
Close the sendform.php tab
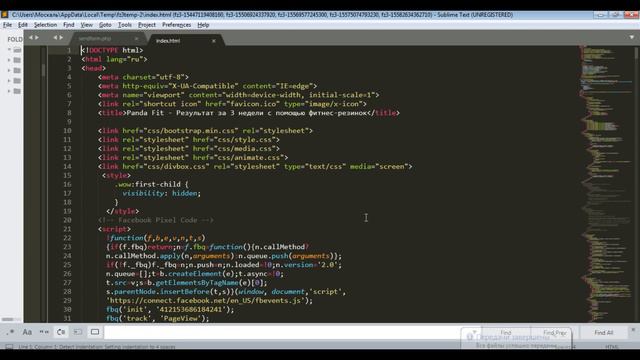pos(136,38)
